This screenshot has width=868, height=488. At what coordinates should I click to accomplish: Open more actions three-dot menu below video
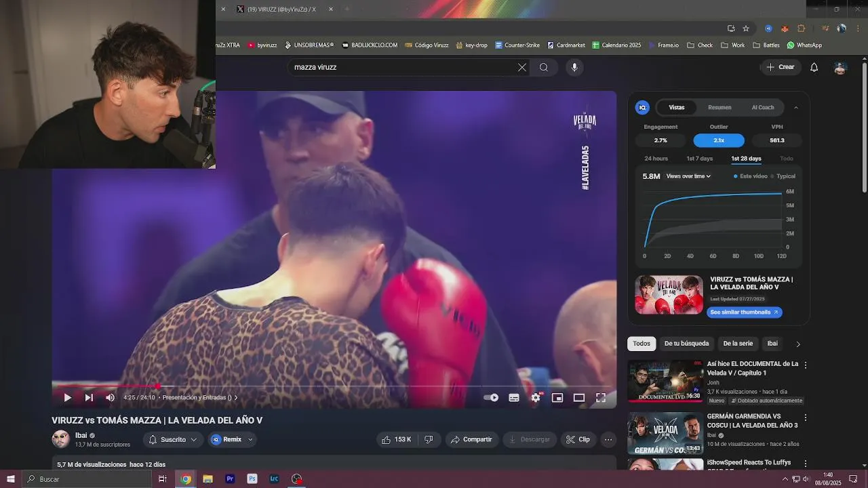(x=608, y=439)
